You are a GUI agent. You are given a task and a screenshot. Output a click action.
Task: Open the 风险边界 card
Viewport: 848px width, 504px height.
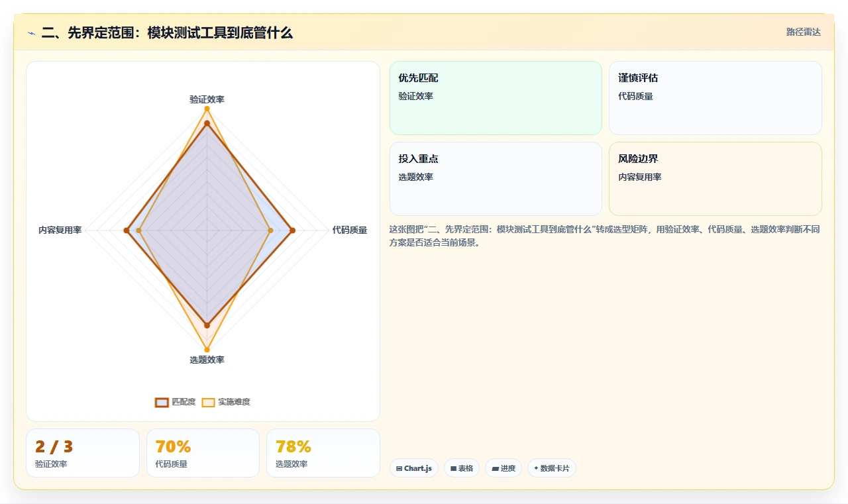(x=715, y=179)
